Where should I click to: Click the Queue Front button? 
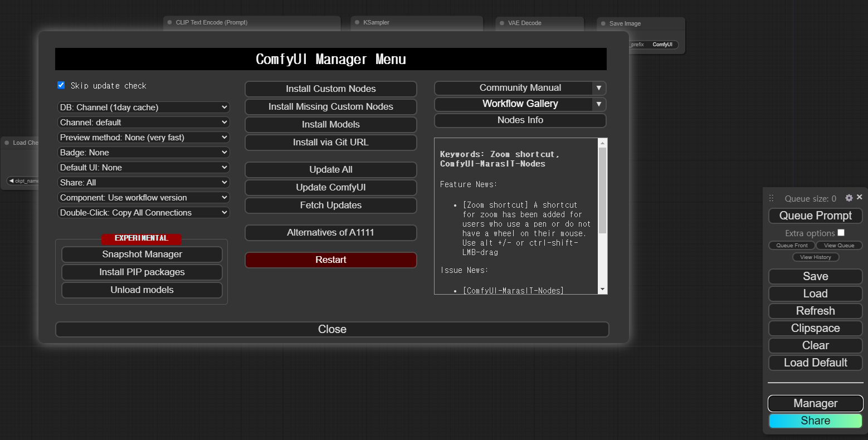[x=792, y=246]
